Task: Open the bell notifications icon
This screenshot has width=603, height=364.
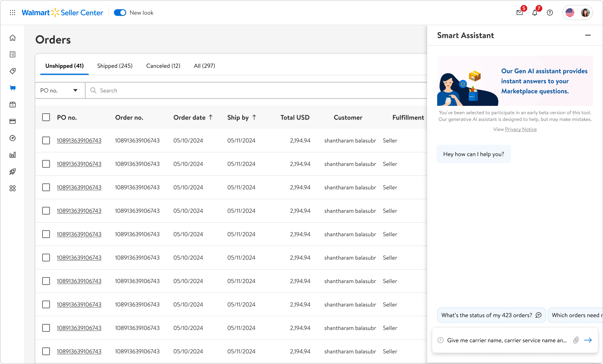Action: (x=535, y=13)
